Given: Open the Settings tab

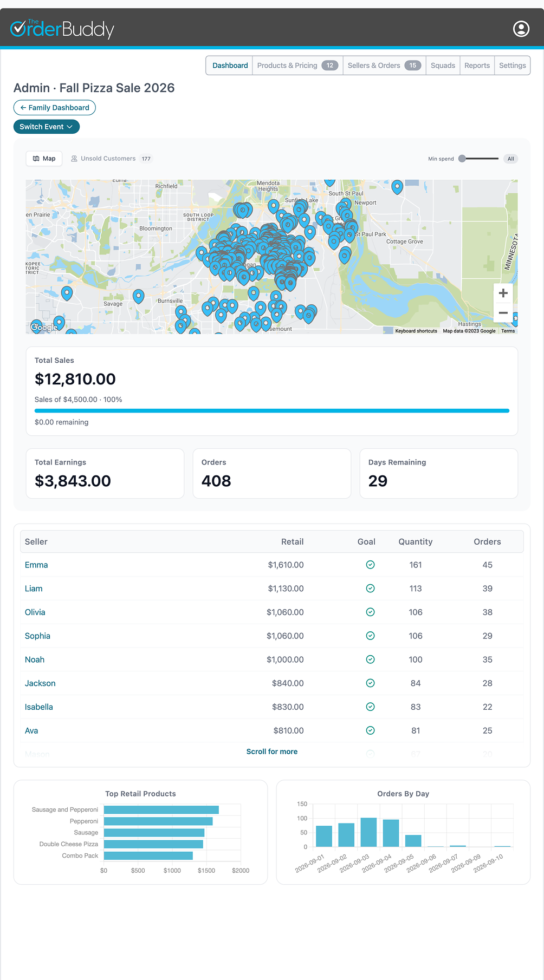Looking at the screenshot, I should click(x=512, y=66).
